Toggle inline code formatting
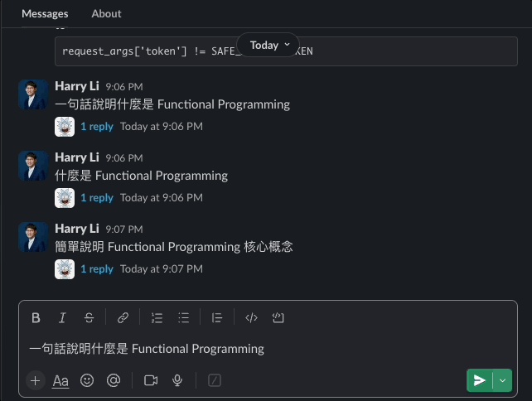Screen dimensions: 532x401 tap(252, 317)
